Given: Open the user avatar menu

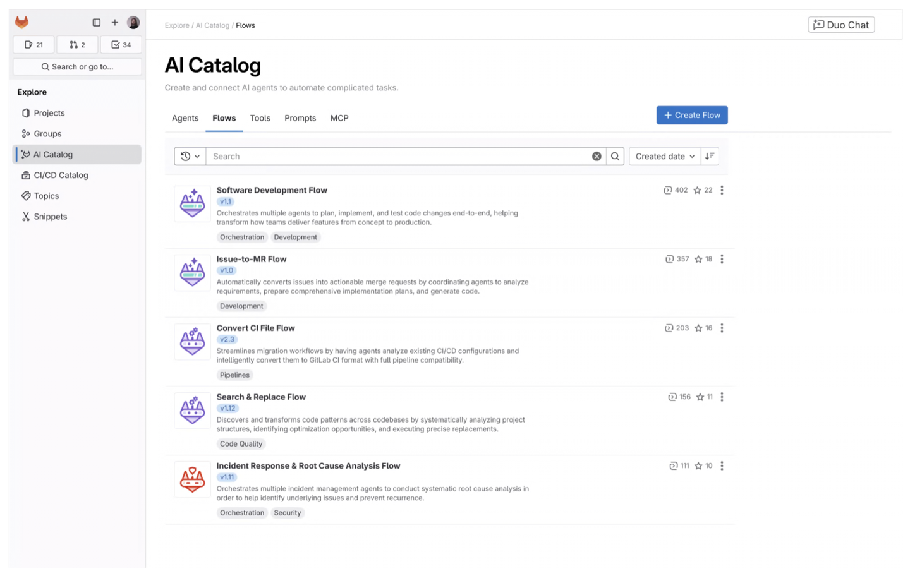Looking at the screenshot, I should tap(133, 23).
